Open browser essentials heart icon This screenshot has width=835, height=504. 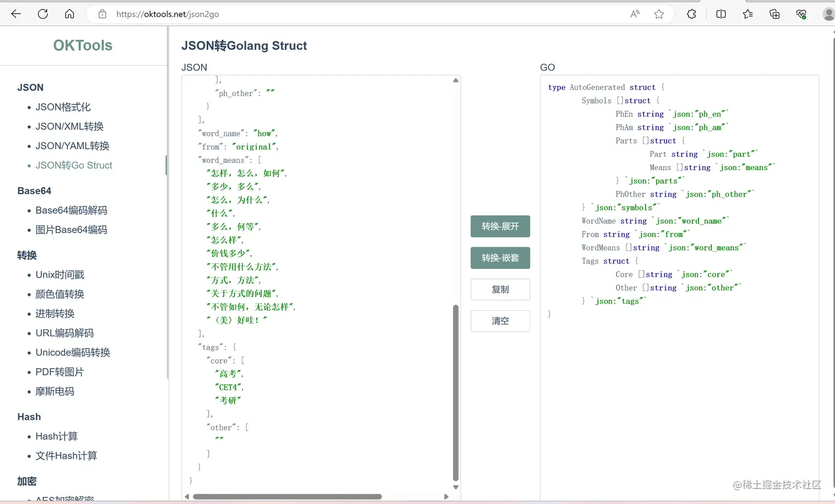pyautogui.click(x=801, y=14)
